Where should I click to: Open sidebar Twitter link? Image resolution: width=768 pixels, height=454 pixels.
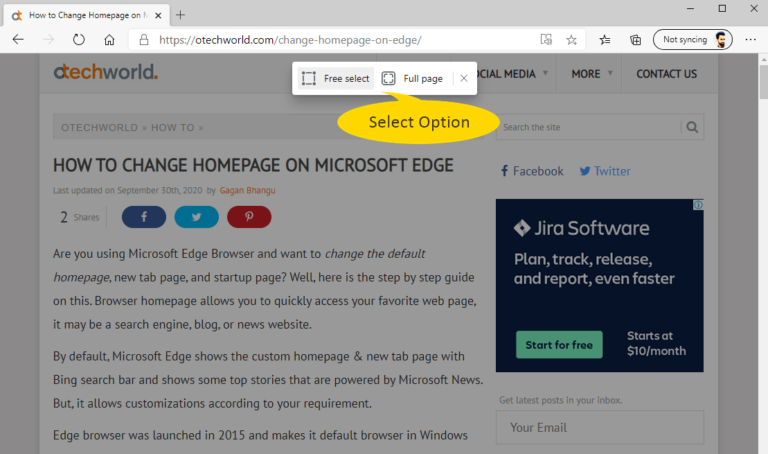605,171
